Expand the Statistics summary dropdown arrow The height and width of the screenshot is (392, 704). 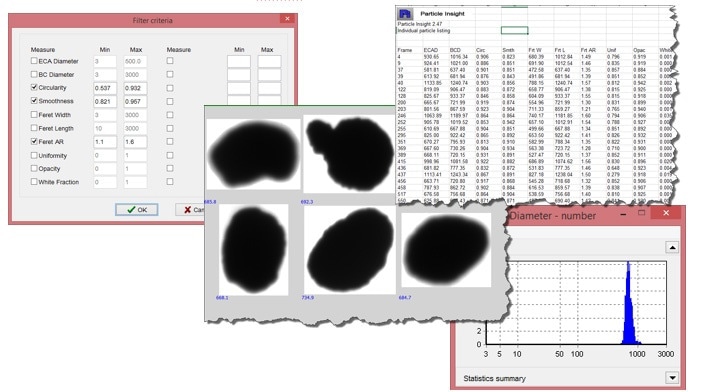tap(672, 378)
